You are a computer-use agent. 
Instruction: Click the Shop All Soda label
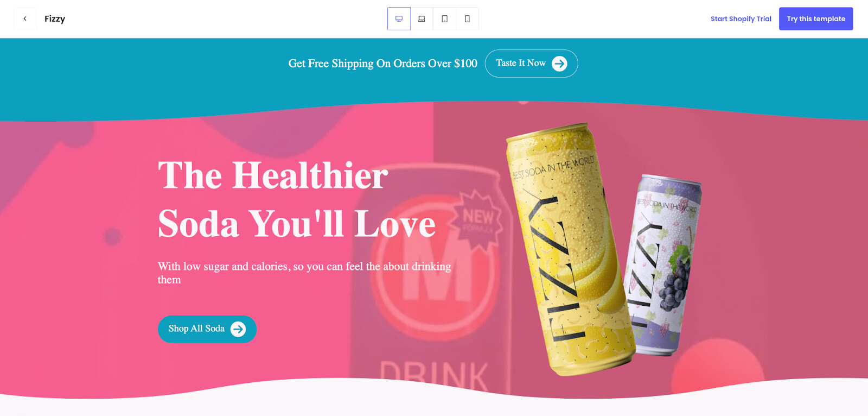click(196, 329)
